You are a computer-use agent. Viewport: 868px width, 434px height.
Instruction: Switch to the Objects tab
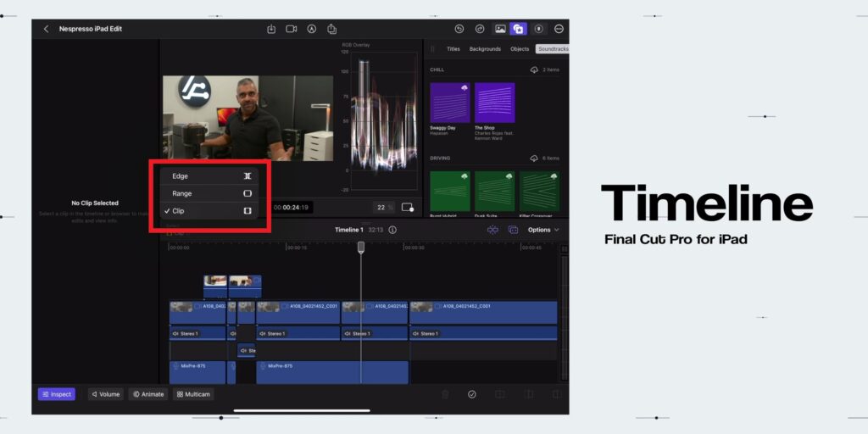520,48
